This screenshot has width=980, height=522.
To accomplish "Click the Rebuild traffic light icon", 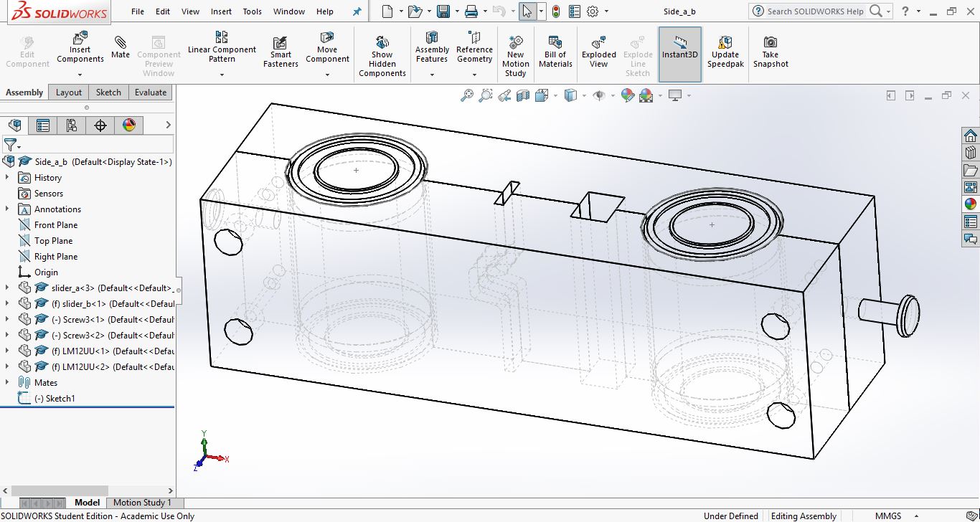I will point(556,11).
